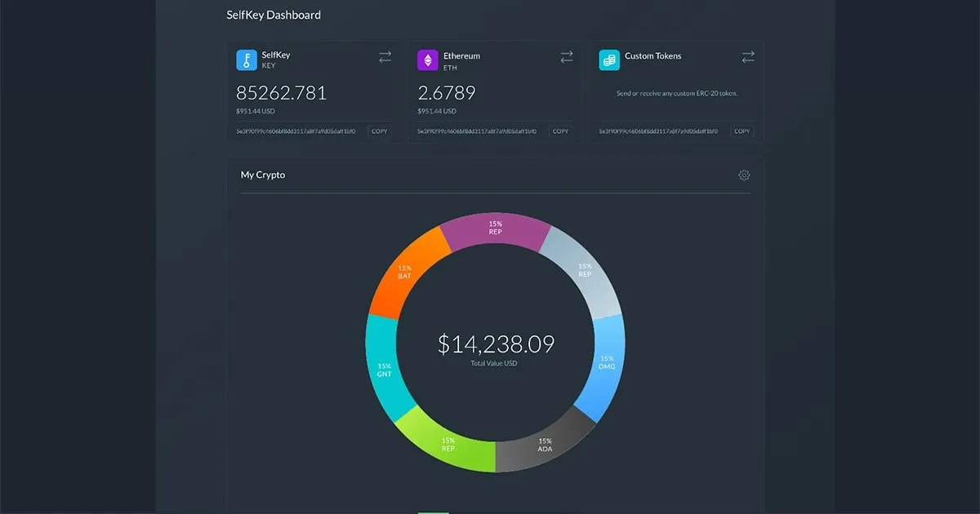Click the SelfKey card wallet address text

point(296,131)
